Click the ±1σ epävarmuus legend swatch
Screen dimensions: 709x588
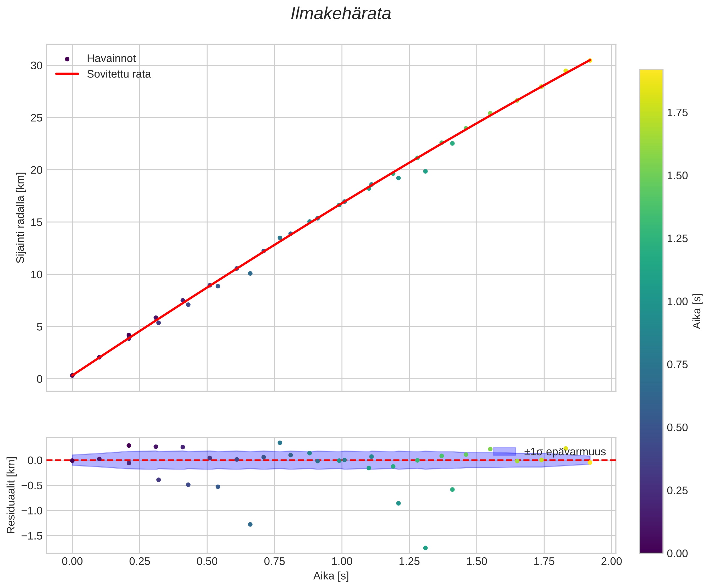coord(505,452)
